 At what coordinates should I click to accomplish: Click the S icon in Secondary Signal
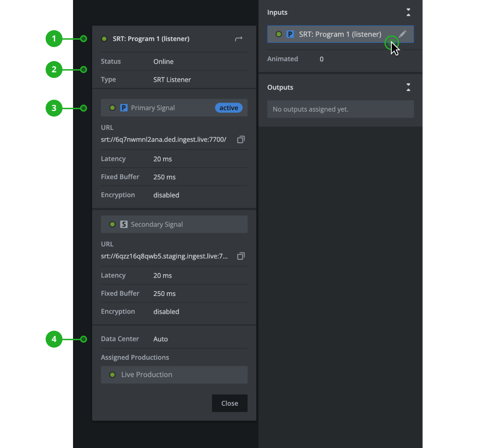pyautogui.click(x=124, y=224)
